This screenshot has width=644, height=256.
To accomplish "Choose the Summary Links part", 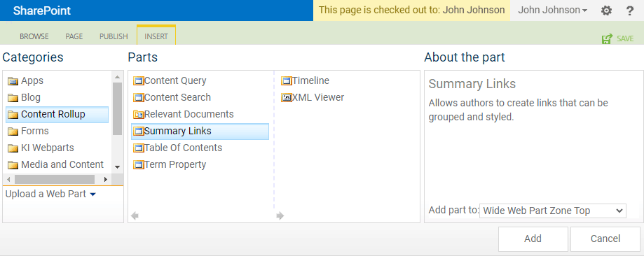I will [200, 131].
